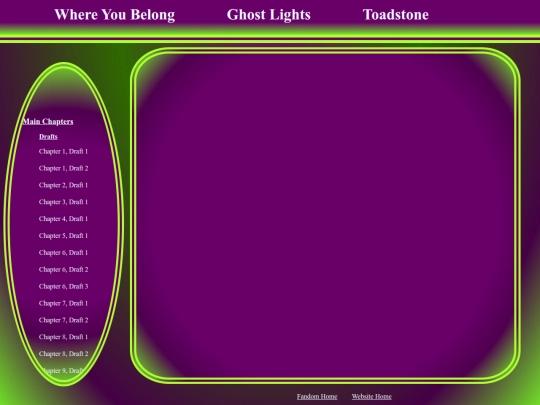
Task: Open Chapter 8, Draft 2
Action: [63, 354]
